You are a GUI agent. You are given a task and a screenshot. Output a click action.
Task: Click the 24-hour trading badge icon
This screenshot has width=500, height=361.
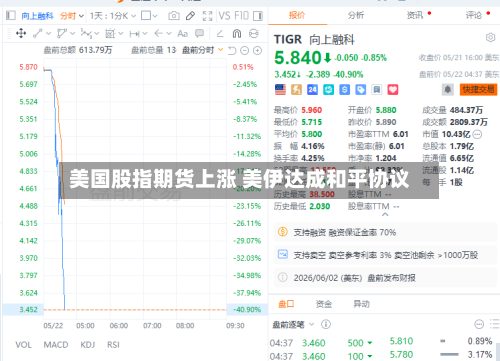pyautogui.click(x=312, y=89)
